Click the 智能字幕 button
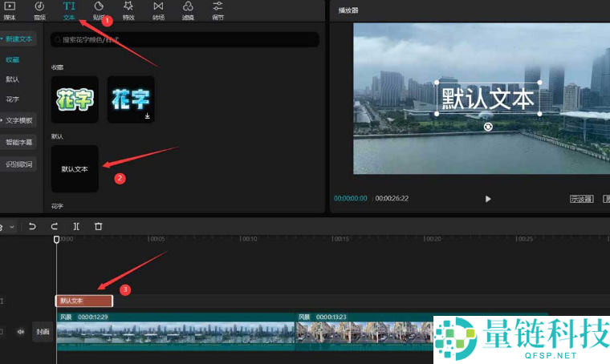Screen dimensions: 610x364 [19, 142]
